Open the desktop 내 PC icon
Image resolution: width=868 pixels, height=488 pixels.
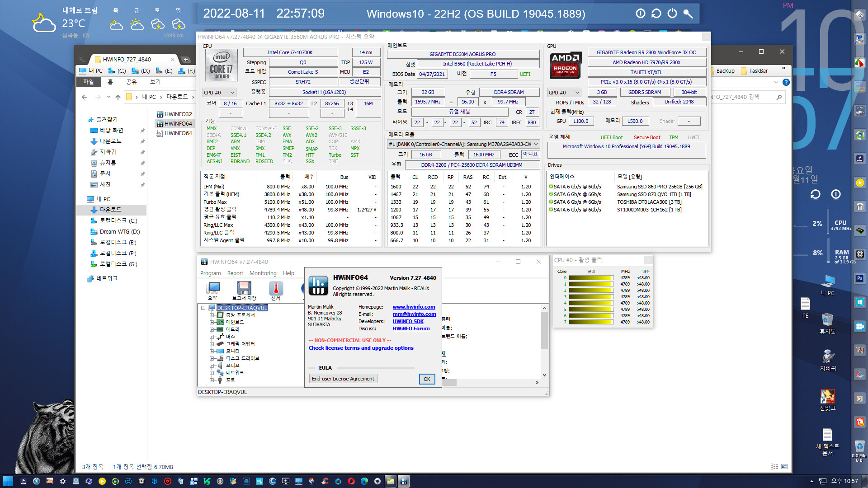coord(828,285)
